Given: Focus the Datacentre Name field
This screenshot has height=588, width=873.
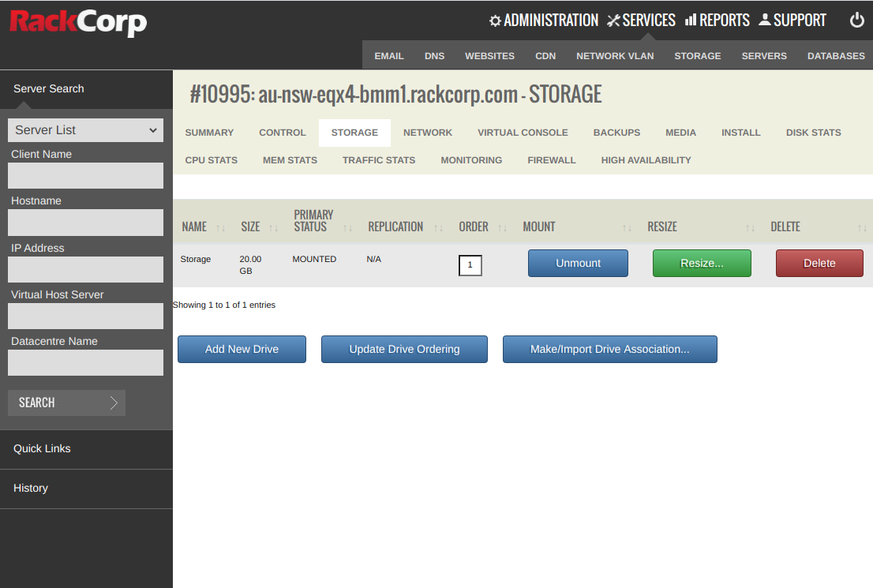Looking at the screenshot, I should [86, 363].
